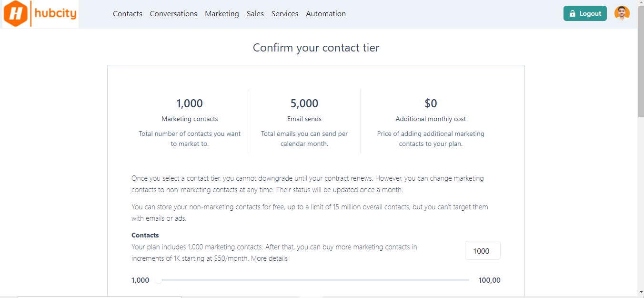This screenshot has width=644, height=298.
Task: Click the scrollbar down arrow
Action: pos(641,291)
